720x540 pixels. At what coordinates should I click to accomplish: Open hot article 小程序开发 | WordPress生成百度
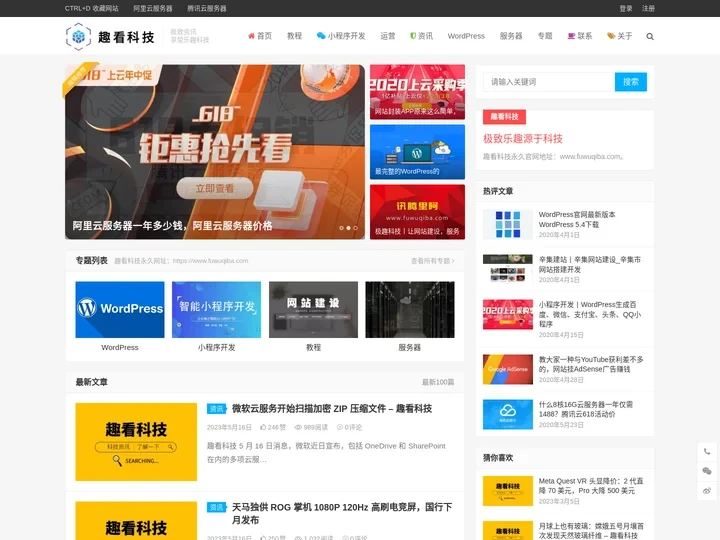pos(590,315)
